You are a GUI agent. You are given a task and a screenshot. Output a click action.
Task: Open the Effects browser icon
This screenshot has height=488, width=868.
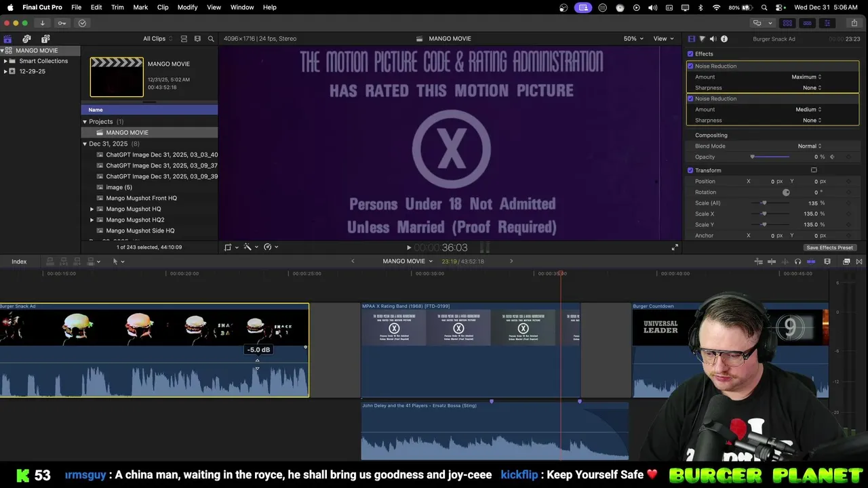pos(846,262)
